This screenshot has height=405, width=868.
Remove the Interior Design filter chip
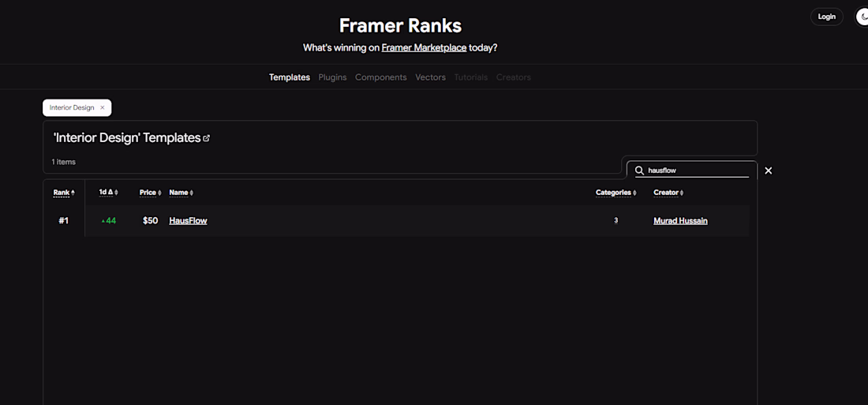click(x=103, y=107)
